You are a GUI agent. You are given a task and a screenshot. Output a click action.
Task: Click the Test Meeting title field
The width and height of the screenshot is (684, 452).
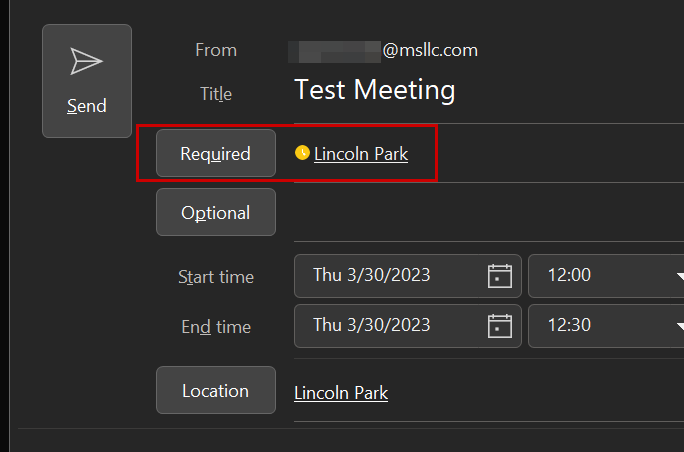click(x=375, y=91)
